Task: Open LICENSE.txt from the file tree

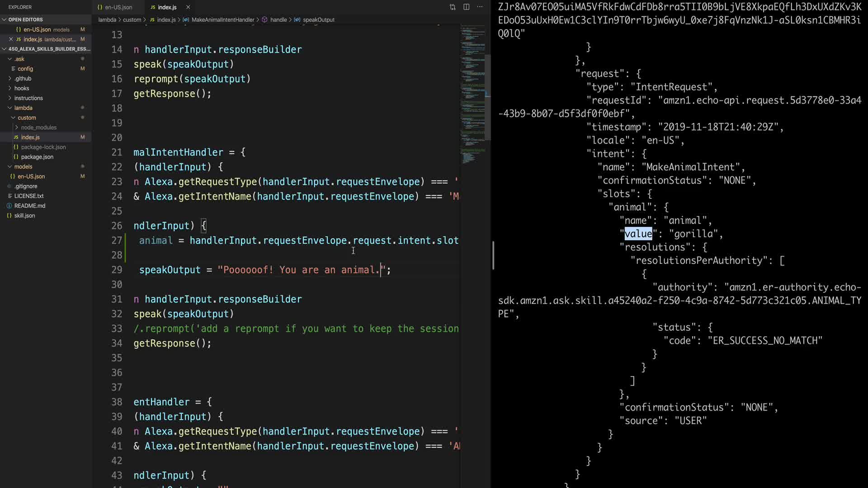Action: 28,196
